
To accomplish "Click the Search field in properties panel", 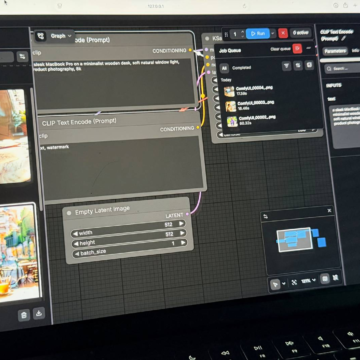I will (x=343, y=69).
